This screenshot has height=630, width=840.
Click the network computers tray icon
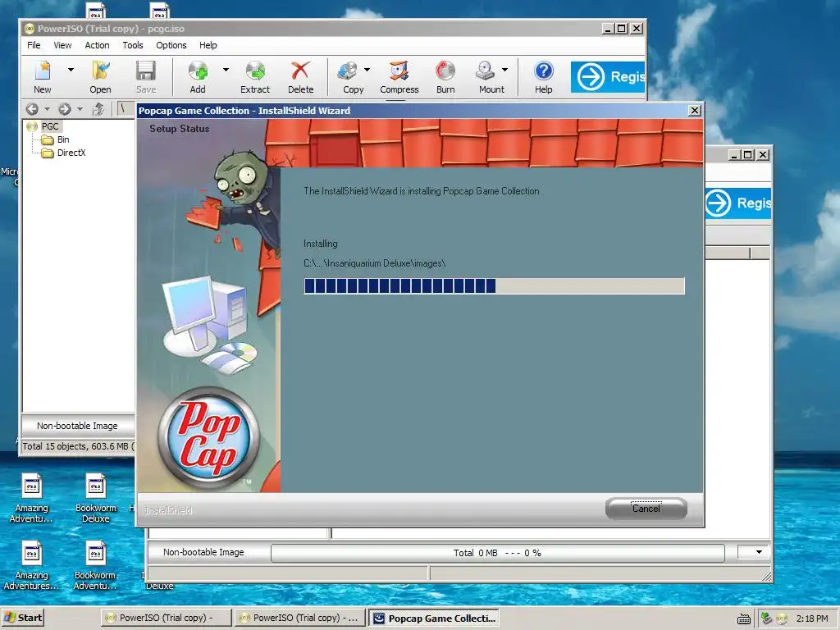[x=767, y=619]
